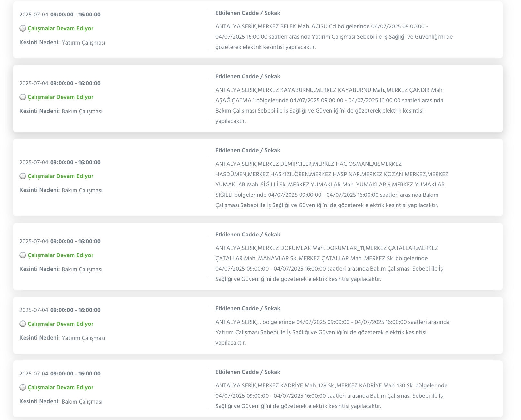
Task: Click "Bakım Çalışması" outage reason in the Demirciler card
Action: tap(82, 190)
